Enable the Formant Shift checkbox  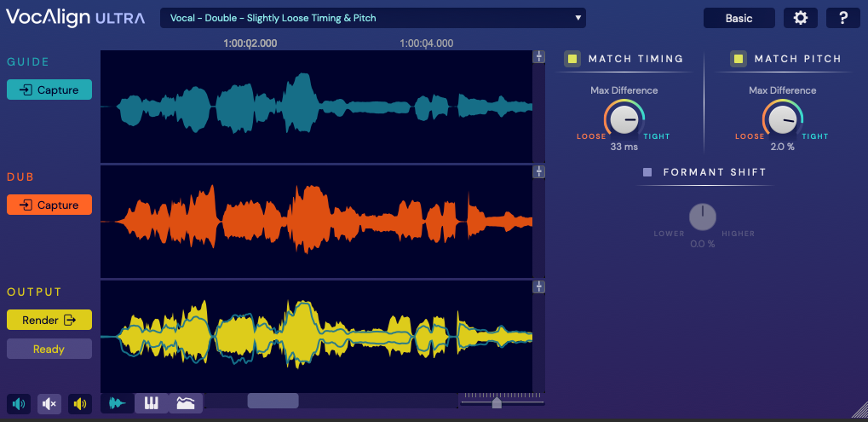click(x=647, y=172)
